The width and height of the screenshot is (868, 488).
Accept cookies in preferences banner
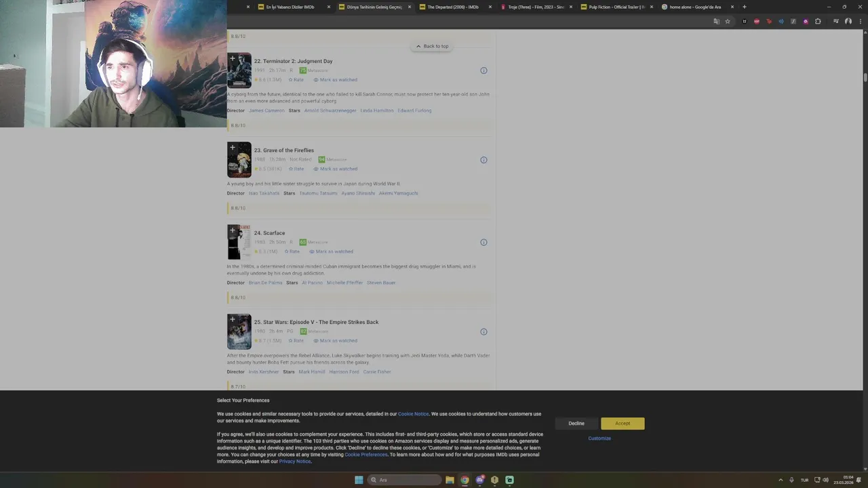[623, 424]
